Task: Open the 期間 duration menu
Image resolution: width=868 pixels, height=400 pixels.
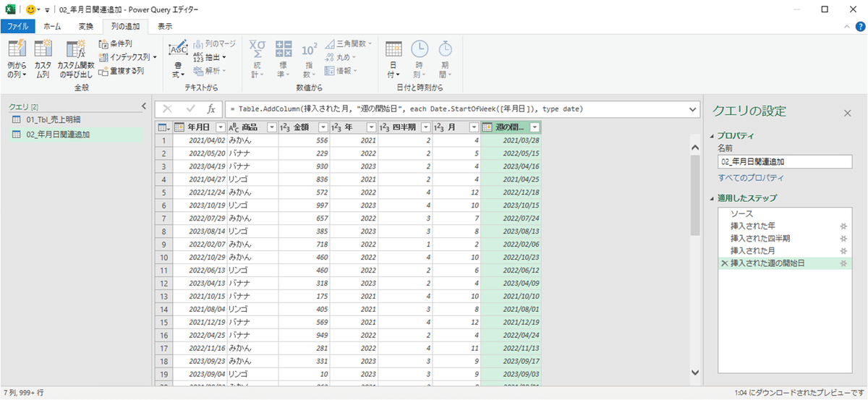Action: coord(446,59)
